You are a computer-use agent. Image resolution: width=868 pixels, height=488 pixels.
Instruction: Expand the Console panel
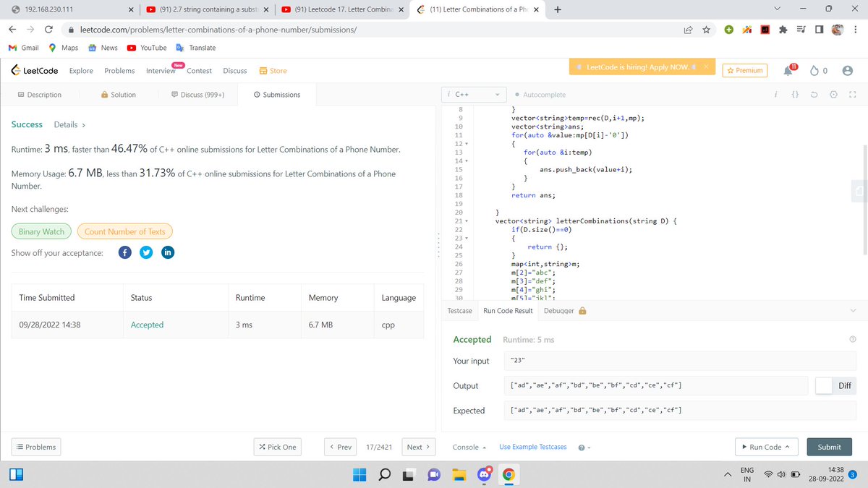pyautogui.click(x=469, y=447)
